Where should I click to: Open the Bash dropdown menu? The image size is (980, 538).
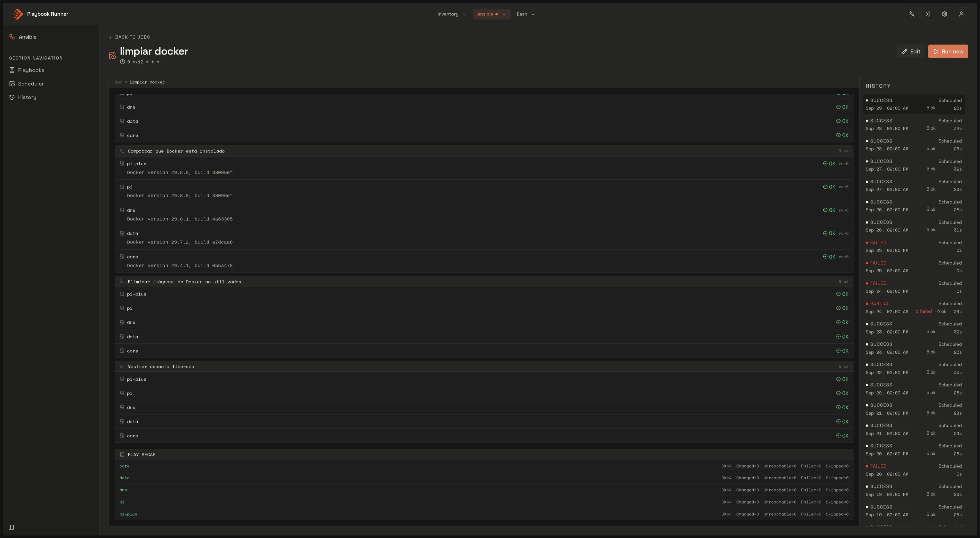coord(526,14)
